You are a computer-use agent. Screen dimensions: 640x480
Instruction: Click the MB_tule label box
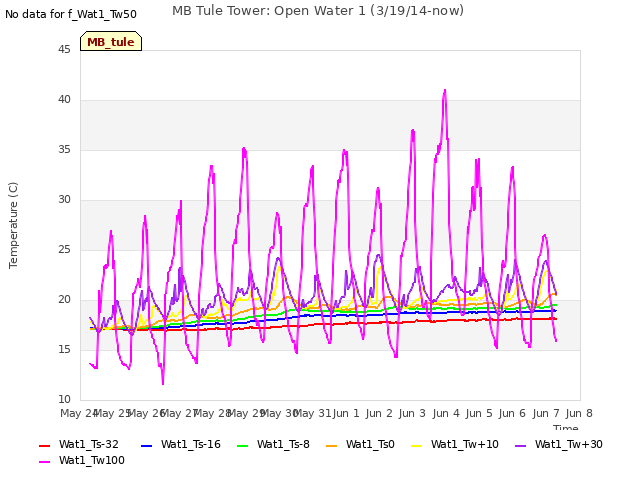111,41
